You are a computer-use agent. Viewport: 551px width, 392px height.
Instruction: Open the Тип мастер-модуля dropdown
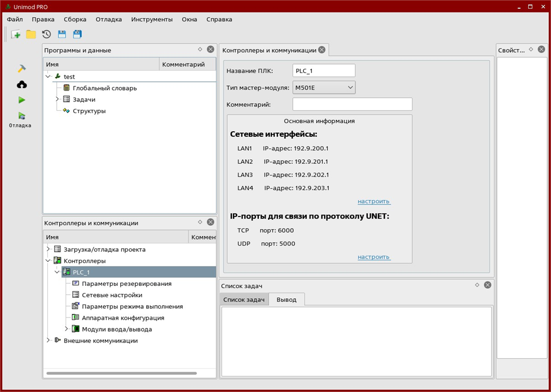[x=324, y=88]
